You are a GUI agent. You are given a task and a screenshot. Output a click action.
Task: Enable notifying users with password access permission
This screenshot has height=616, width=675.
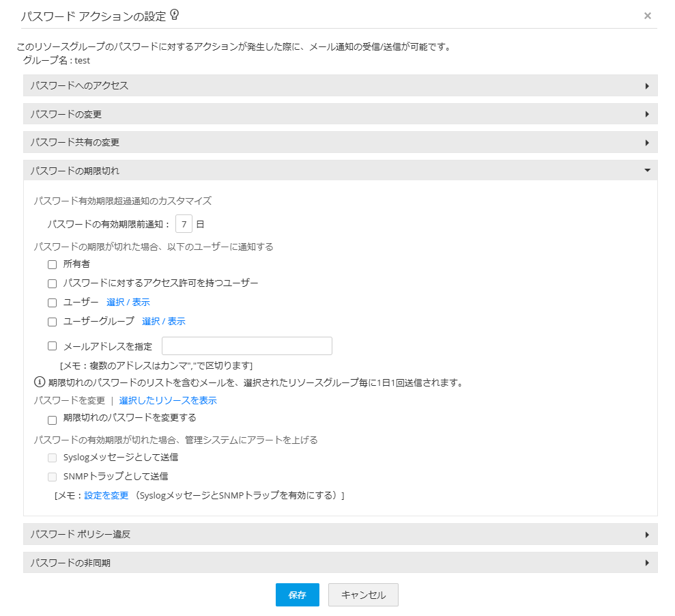[x=53, y=283]
